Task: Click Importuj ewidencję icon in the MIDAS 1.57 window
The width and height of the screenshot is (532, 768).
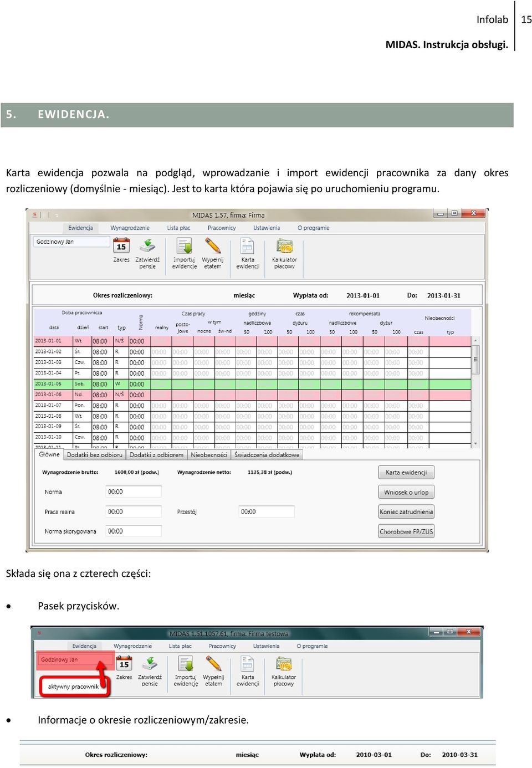Action: click(184, 246)
